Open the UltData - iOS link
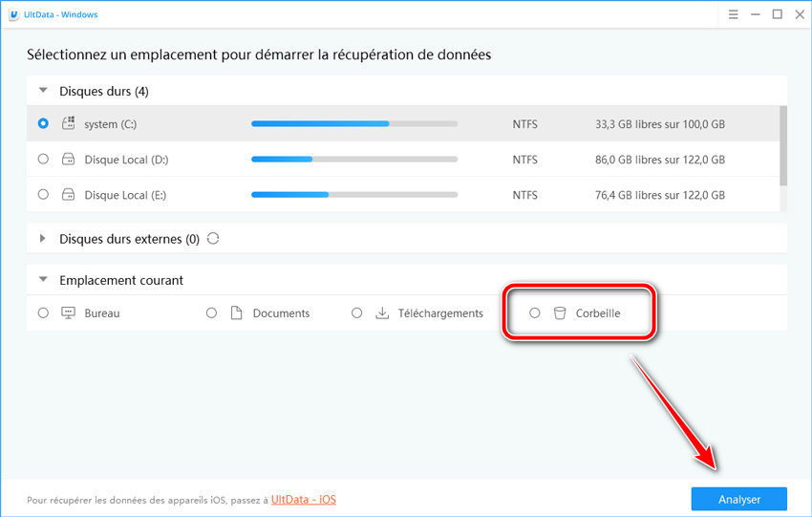This screenshot has height=517, width=812. coord(304,500)
